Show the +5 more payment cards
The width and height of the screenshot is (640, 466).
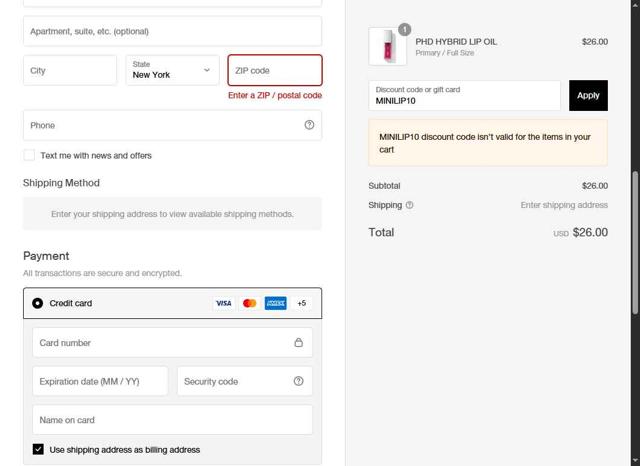tap(302, 303)
